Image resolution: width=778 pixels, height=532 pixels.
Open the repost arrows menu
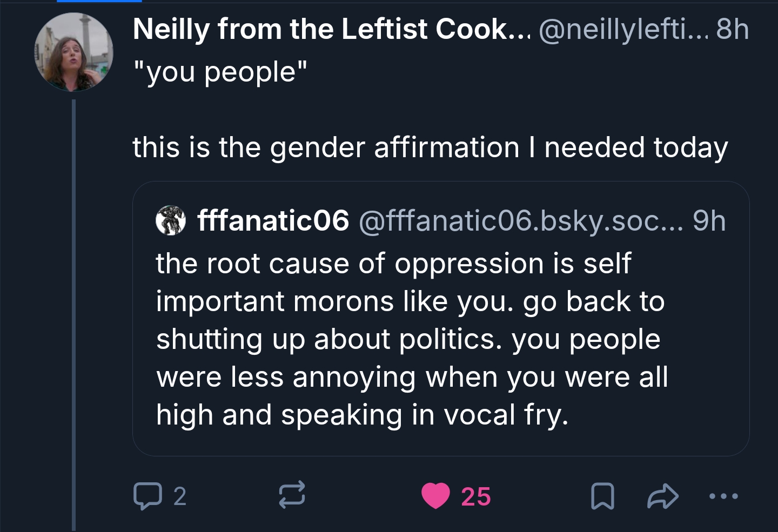coord(292,495)
